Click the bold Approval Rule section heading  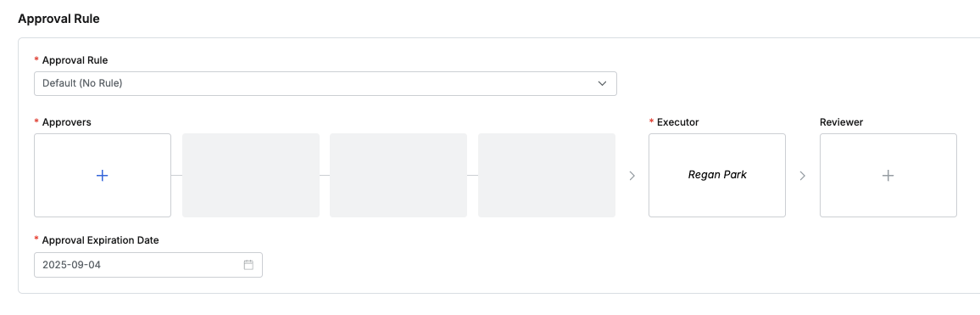click(58, 19)
